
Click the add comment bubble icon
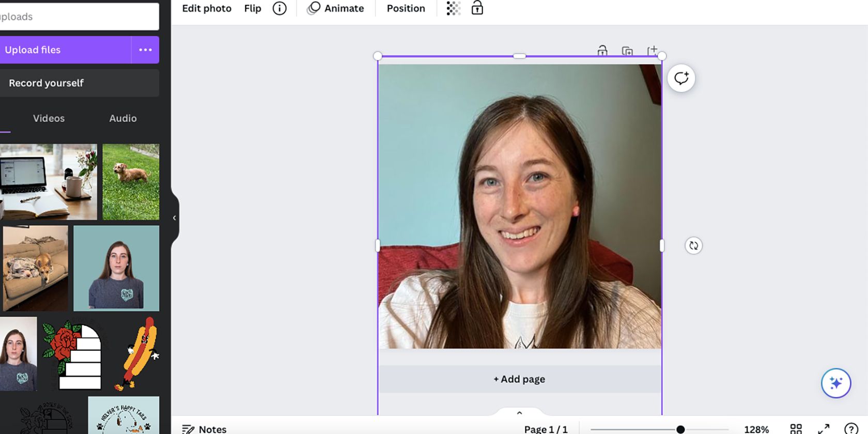tap(681, 79)
